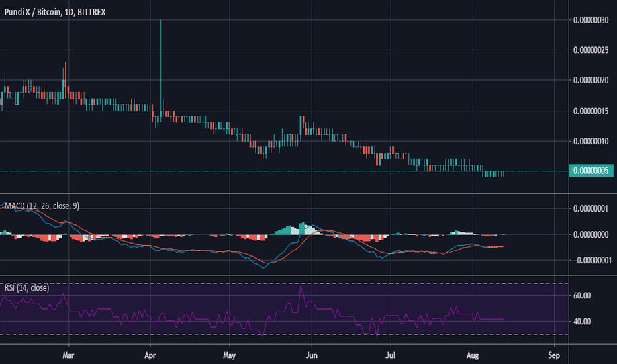
Task: Click the 0.00000025 price axis label
Action: [591, 50]
